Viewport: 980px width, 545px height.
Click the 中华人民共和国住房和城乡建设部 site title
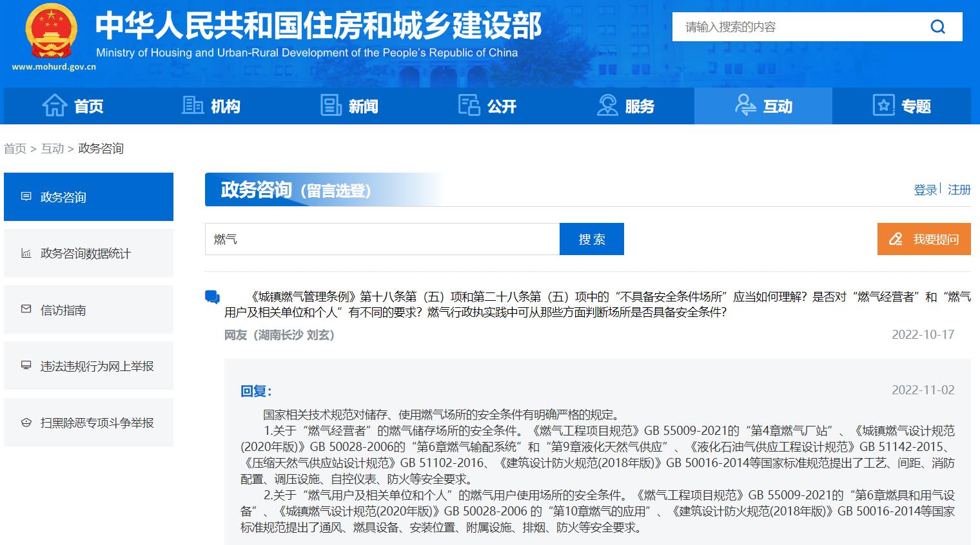tap(318, 26)
